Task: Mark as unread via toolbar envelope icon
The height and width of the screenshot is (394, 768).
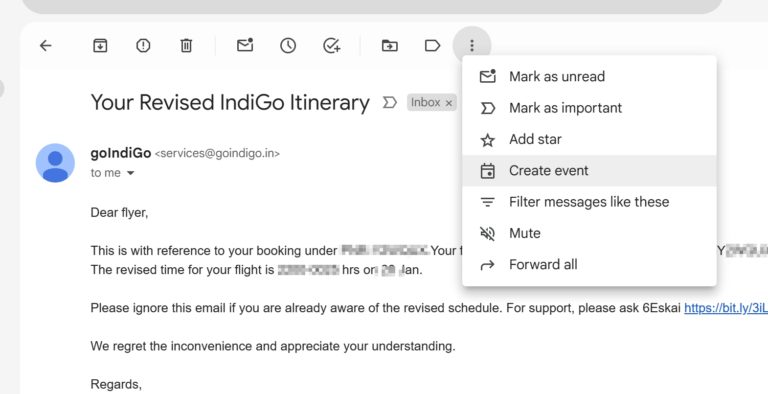Action: pyautogui.click(x=245, y=45)
